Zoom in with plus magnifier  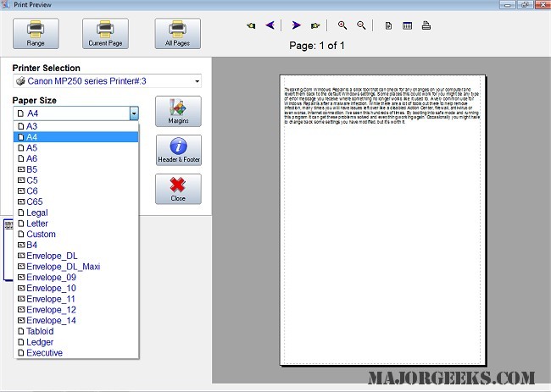coord(342,25)
